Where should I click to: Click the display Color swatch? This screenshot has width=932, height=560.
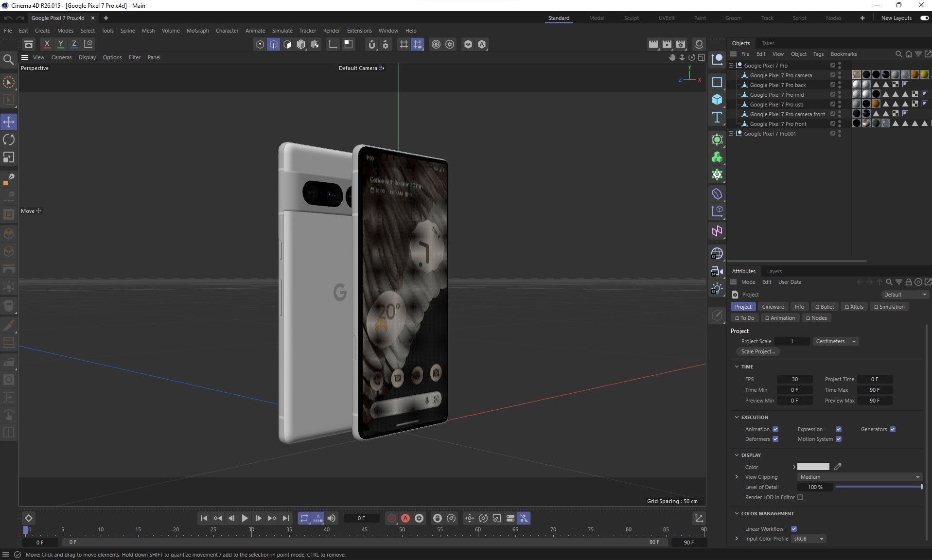[x=813, y=467]
